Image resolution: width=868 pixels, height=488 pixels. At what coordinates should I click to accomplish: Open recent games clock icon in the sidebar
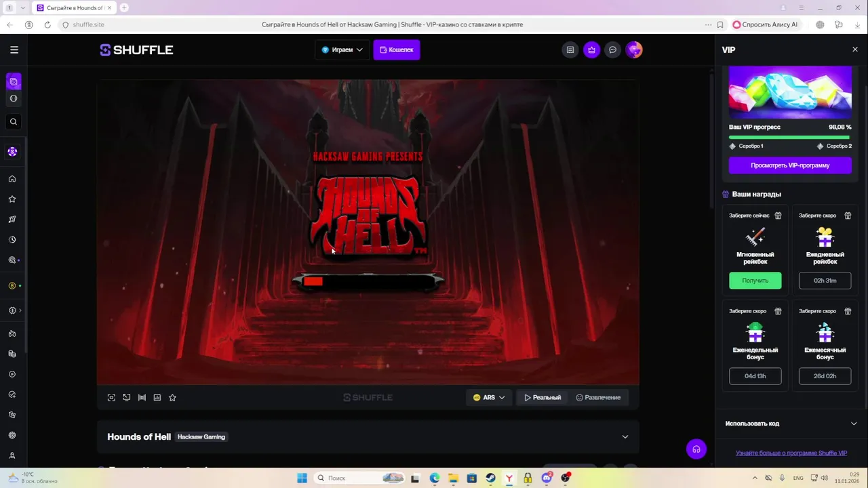[12, 240]
